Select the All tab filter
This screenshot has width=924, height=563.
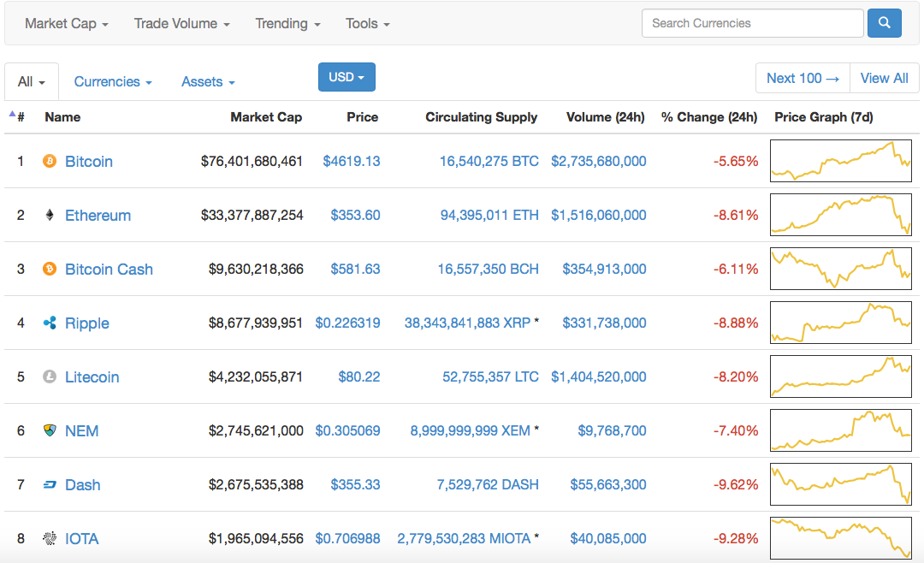(32, 81)
